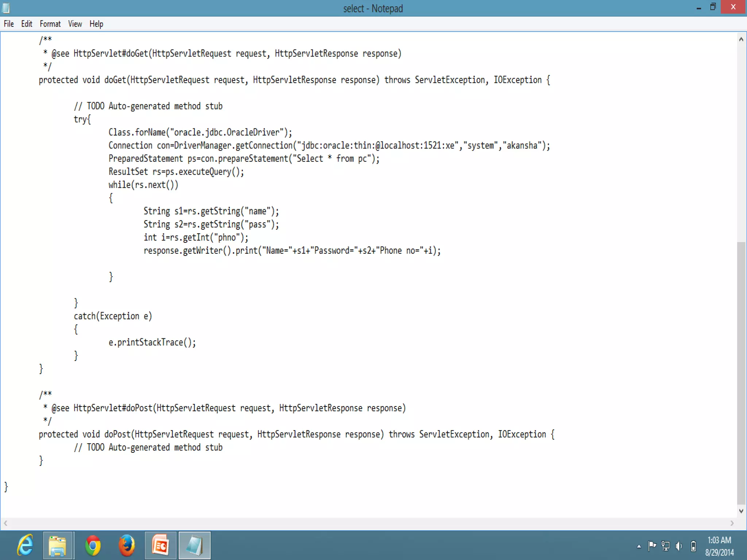Screen dimensions: 747x560
Task: Switch to PowerPoint taskbar icon
Action: tap(160, 545)
